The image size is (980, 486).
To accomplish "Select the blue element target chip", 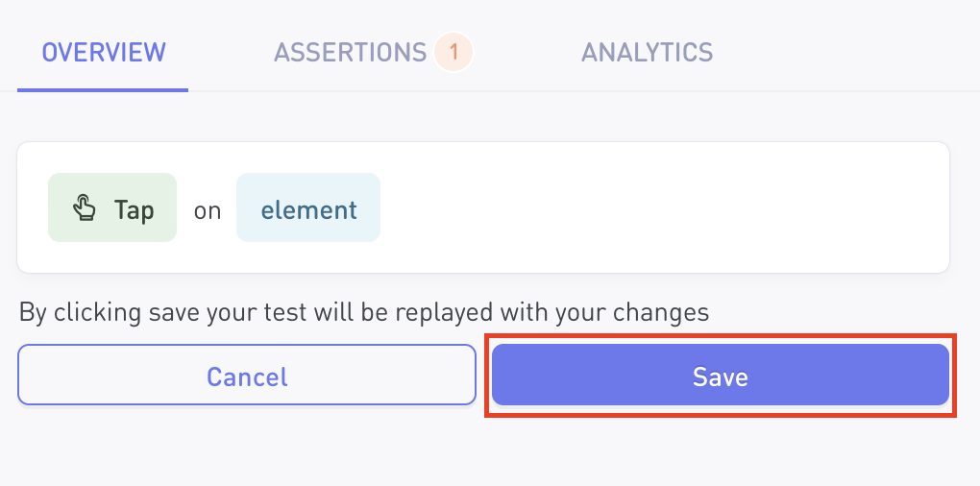I will [x=308, y=208].
